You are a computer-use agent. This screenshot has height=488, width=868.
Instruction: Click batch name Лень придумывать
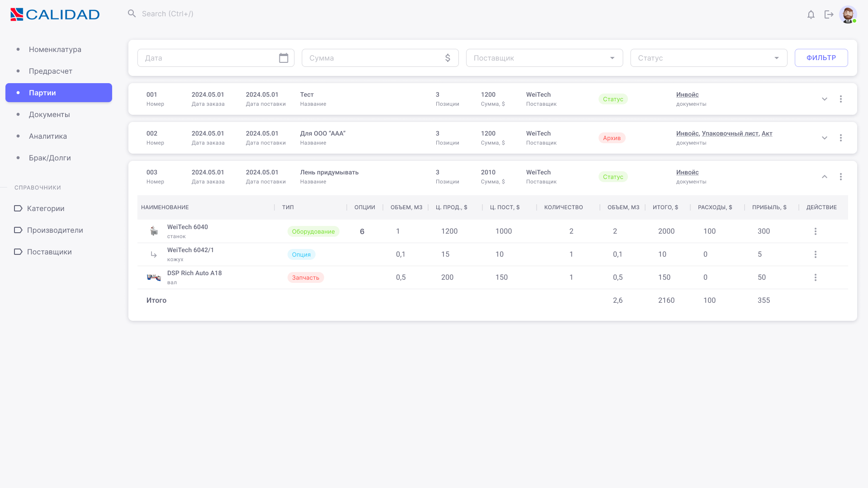pyautogui.click(x=329, y=172)
